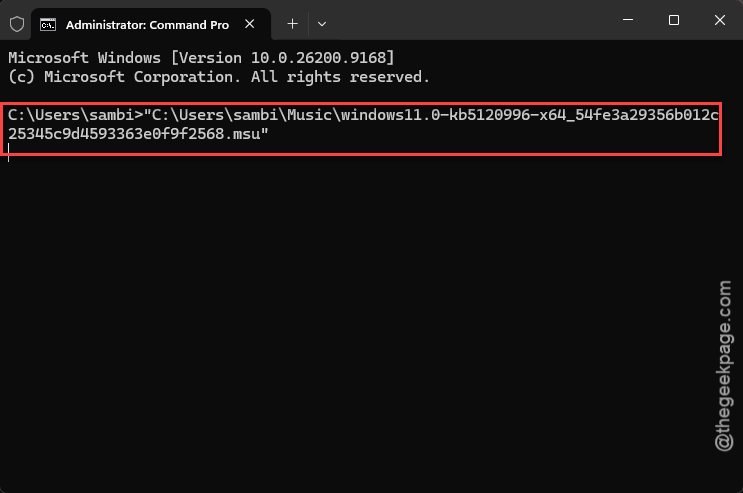The image size is (743, 493).
Task: Click the version number 10.0.26200.9168
Action: coord(318,58)
